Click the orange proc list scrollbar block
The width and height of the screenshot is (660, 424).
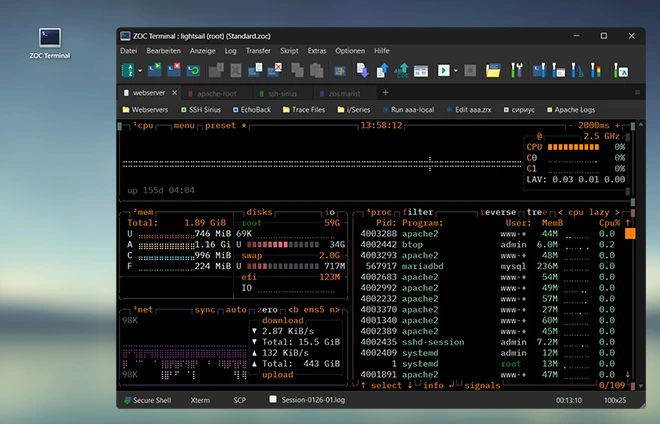[630, 233]
